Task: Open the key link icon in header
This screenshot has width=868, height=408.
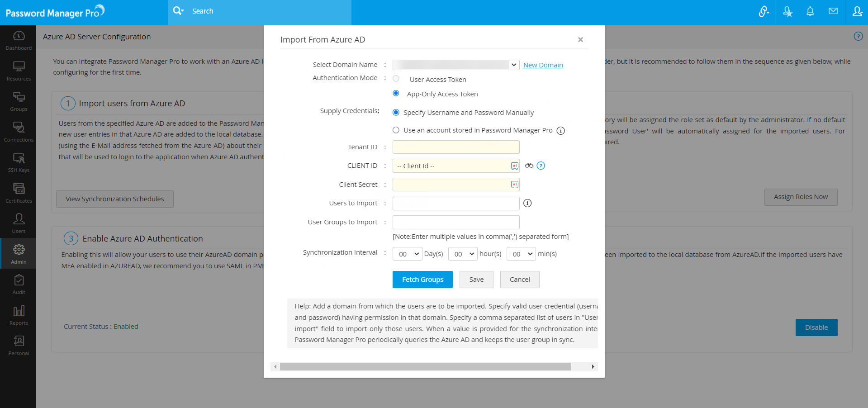Action: pos(764,11)
